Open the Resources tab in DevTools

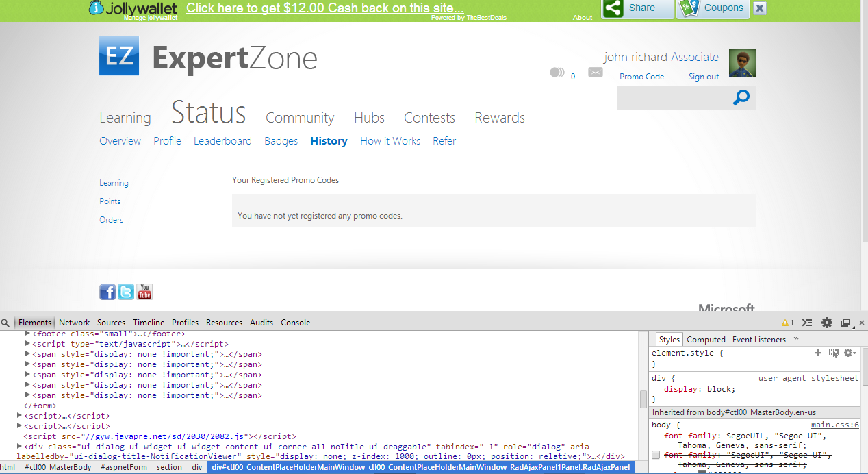coord(224,323)
